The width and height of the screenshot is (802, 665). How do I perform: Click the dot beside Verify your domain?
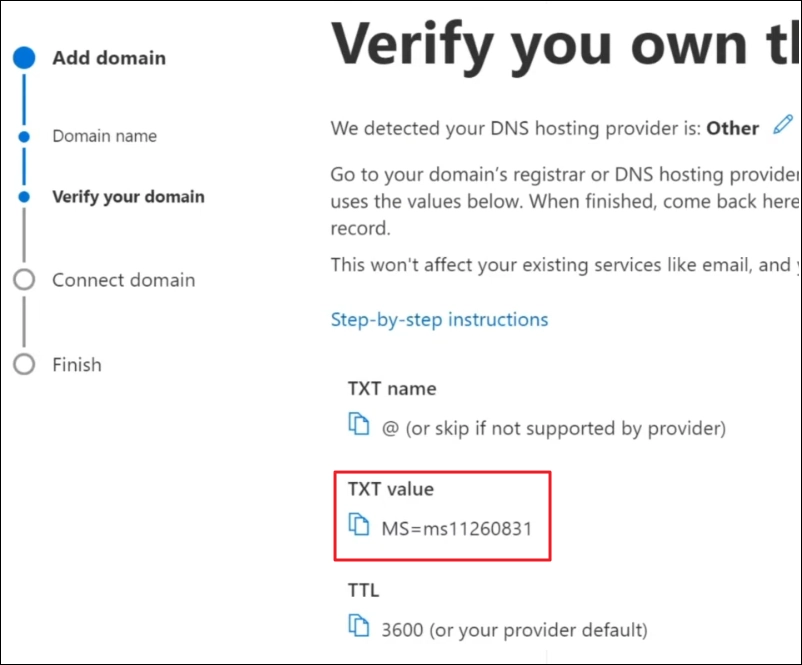tap(24, 197)
